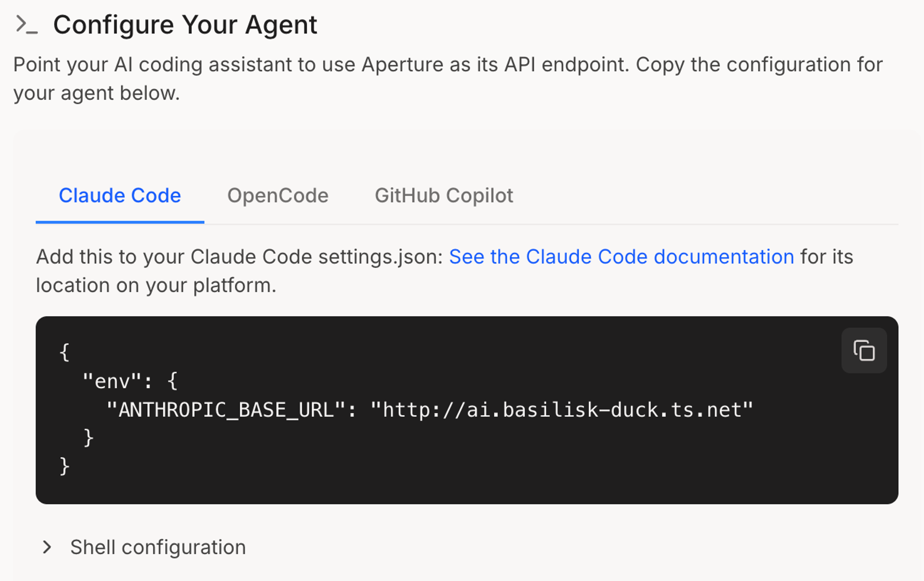Switch to the GitHub Copilot tab
Screen dimensions: 924x581
pyautogui.click(x=444, y=196)
